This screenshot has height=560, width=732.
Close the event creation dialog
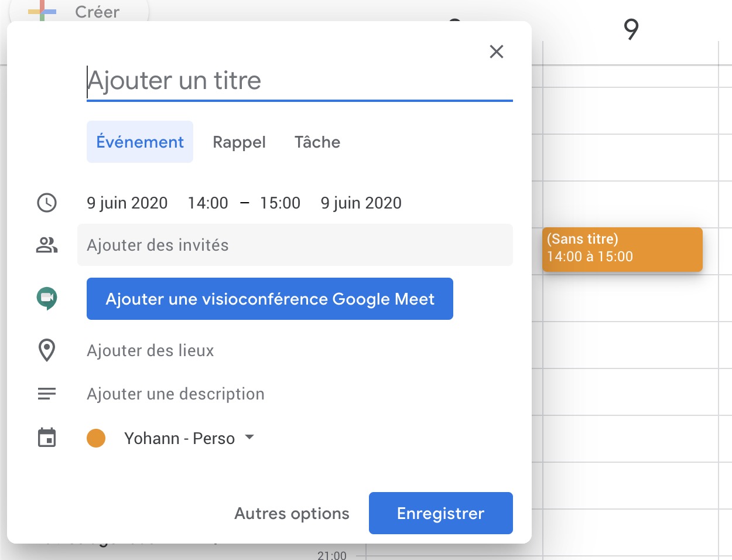(x=497, y=52)
